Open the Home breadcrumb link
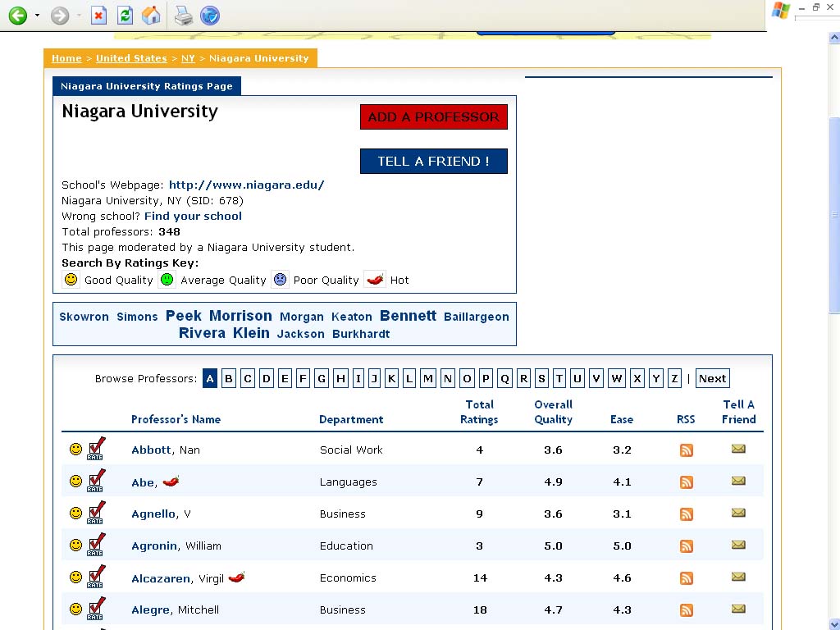This screenshot has width=840, height=630. click(x=66, y=58)
